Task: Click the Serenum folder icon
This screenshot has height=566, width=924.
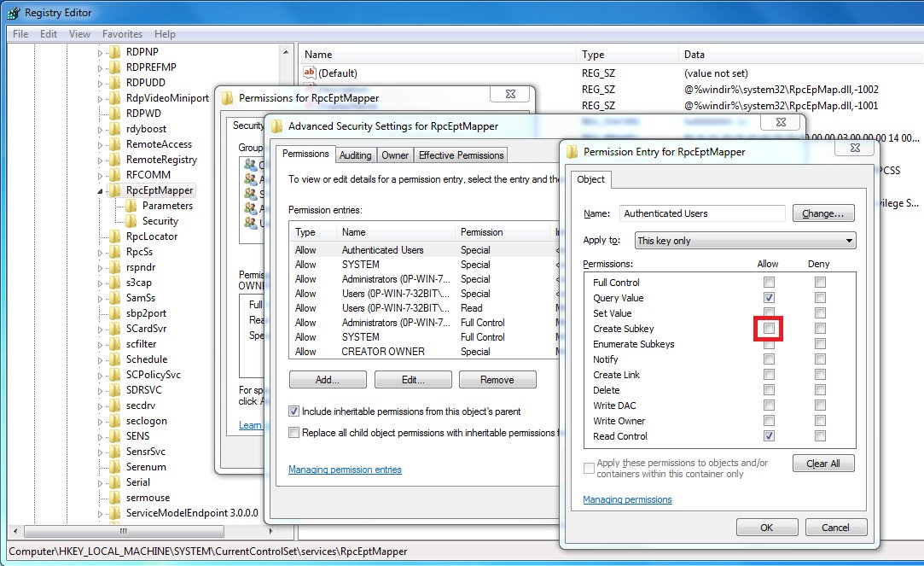Action: 115,467
